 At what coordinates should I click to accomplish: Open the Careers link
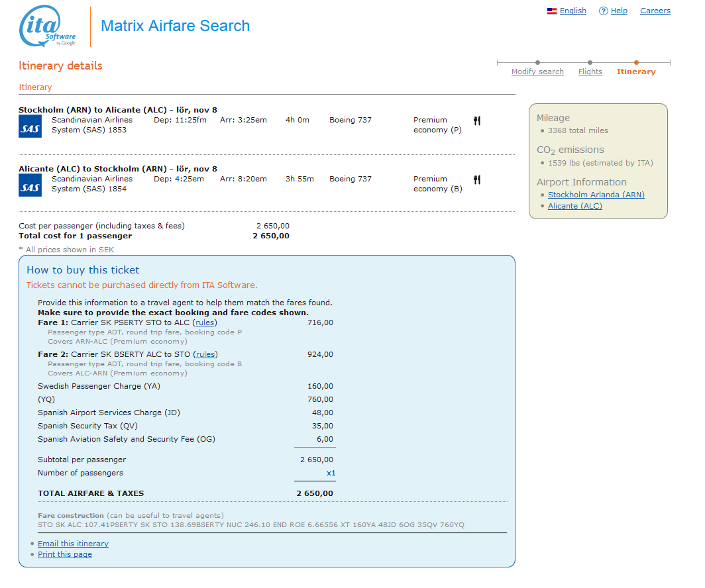[655, 11]
